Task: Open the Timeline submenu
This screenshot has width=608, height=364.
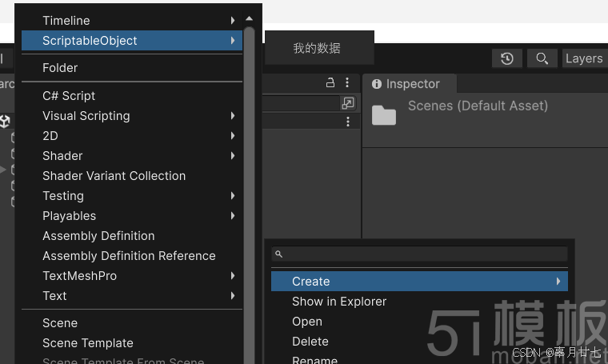Action: coord(132,20)
